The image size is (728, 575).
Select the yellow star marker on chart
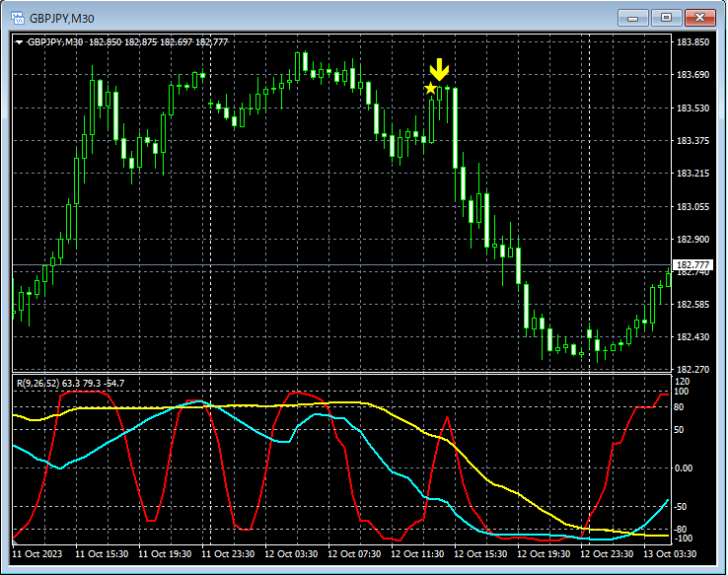(x=430, y=88)
